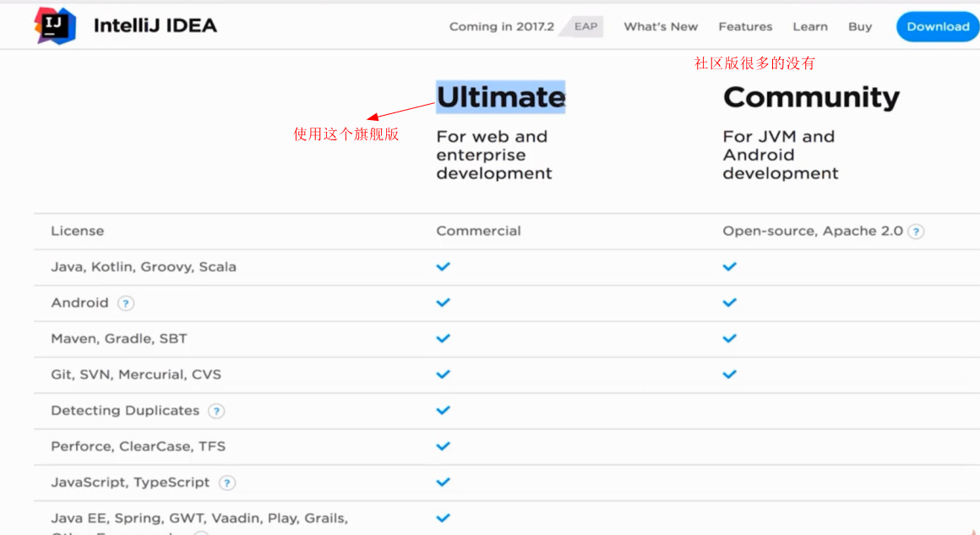Open the help icon next to Android

(x=126, y=303)
